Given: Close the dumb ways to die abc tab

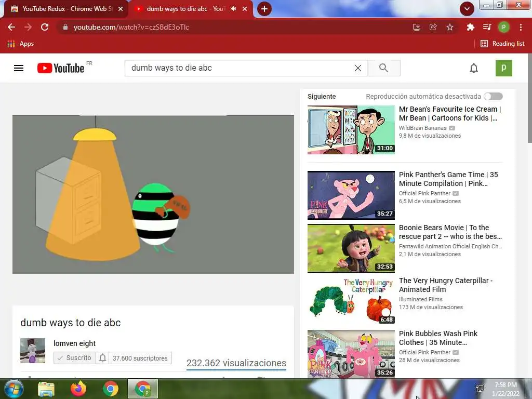Looking at the screenshot, I should click(245, 9).
